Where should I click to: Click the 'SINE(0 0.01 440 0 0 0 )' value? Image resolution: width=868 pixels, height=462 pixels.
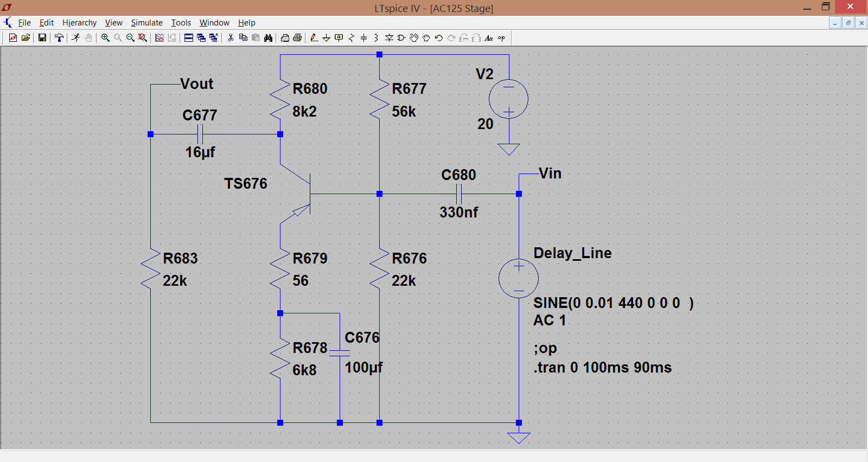614,303
